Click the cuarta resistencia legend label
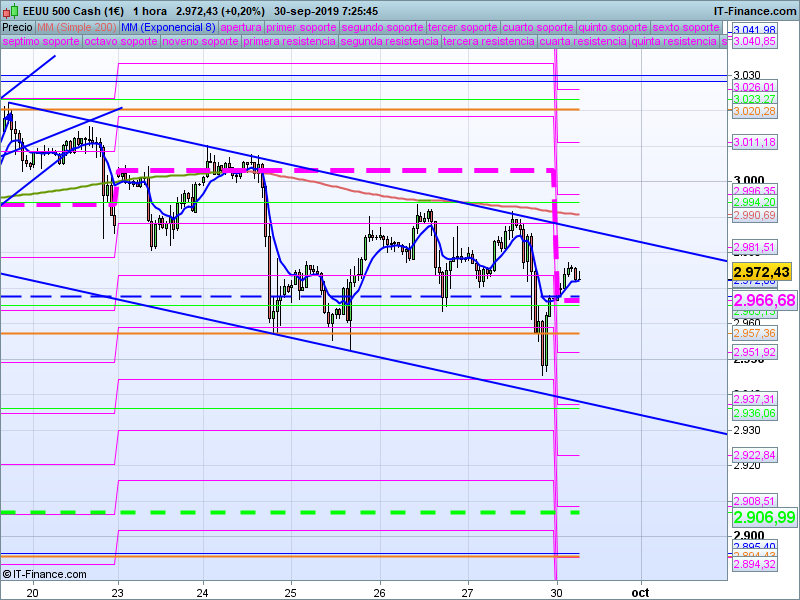 coord(583,41)
